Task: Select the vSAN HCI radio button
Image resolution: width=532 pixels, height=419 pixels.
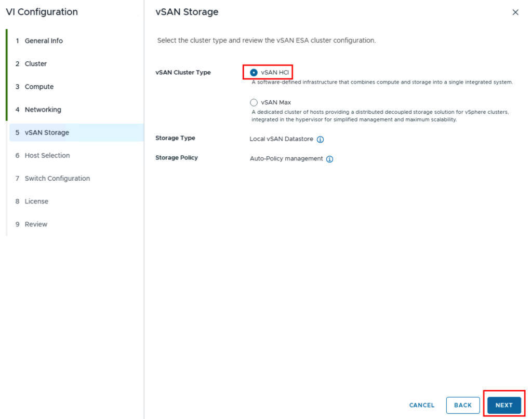Action: pos(254,73)
